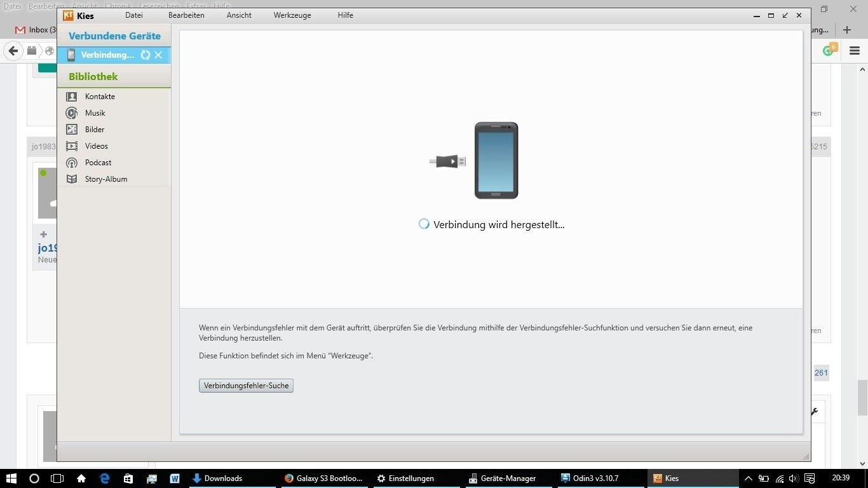Open the Firefox hamburger menu
Image resolution: width=868 pixels, height=488 pixels.
(x=855, y=51)
